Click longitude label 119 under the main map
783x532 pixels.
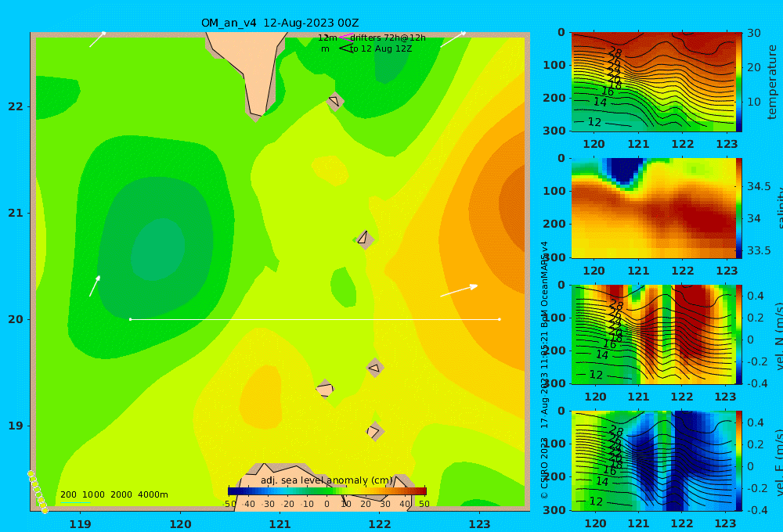click(x=81, y=524)
